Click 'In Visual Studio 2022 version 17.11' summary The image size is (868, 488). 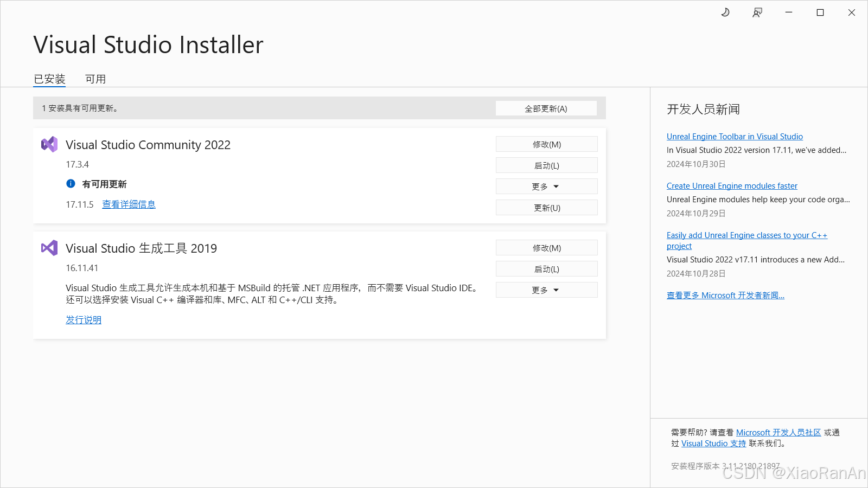pyautogui.click(x=756, y=150)
